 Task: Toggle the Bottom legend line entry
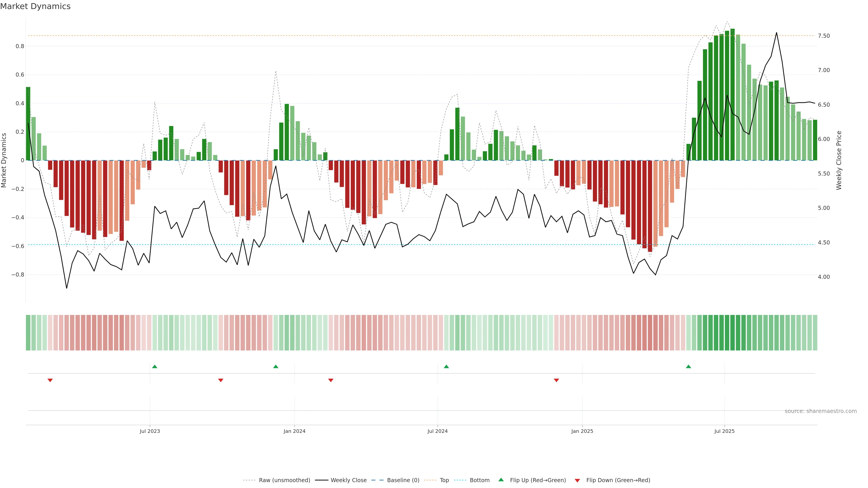(x=479, y=480)
